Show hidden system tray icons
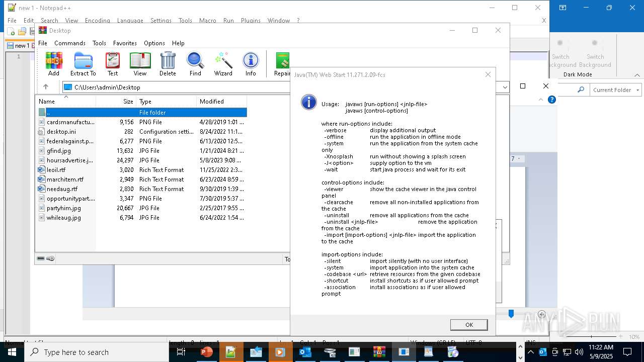 (530, 352)
